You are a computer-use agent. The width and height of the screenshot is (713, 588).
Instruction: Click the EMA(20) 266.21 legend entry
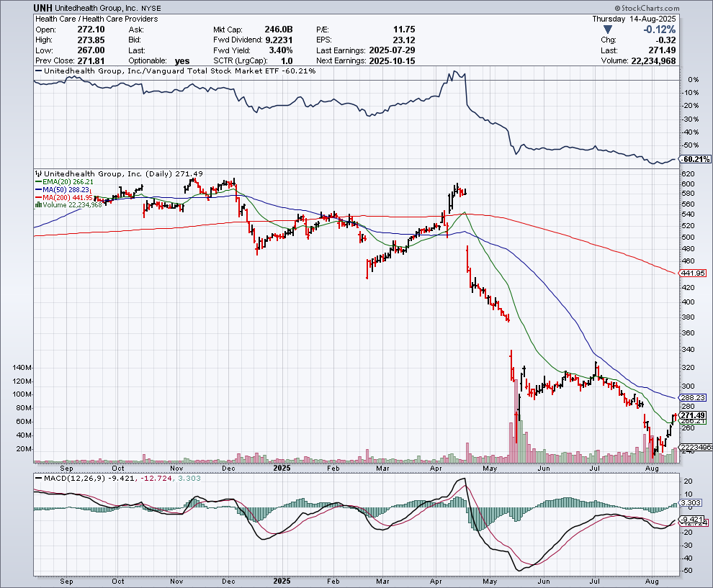pyautogui.click(x=65, y=182)
